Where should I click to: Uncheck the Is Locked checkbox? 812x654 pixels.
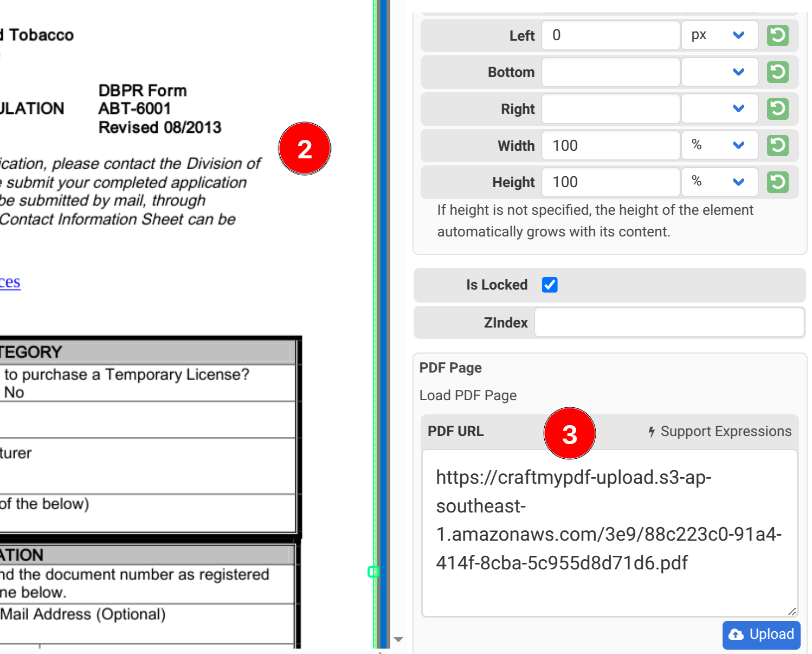coord(550,285)
